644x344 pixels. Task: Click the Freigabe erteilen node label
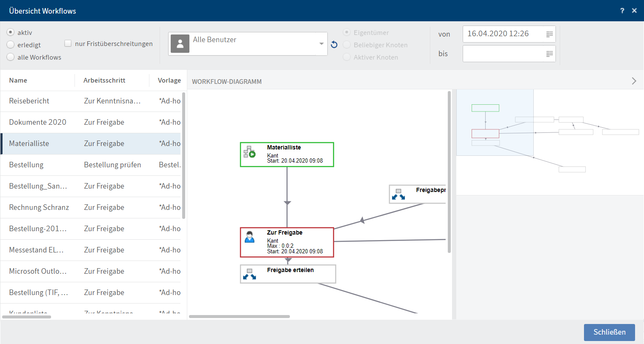pyautogui.click(x=290, y=270)
